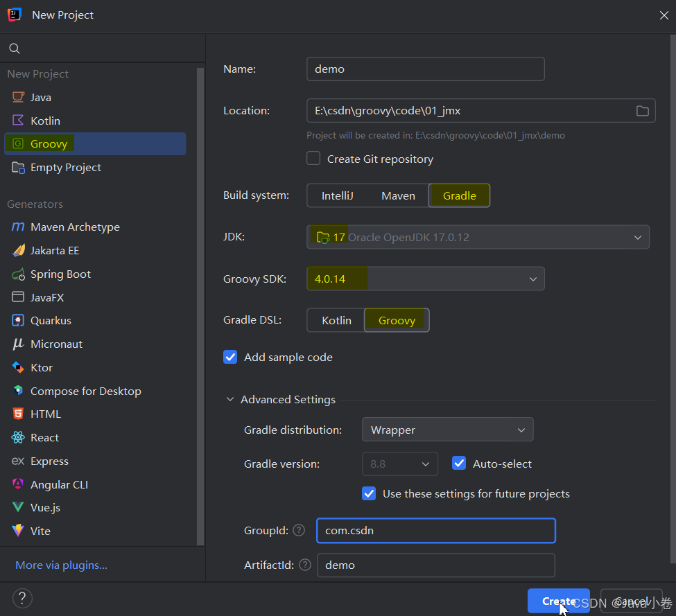Screen dimensions: 676x616
Task: Open the JDK dropdown
Action: pyautogui.click(x=478, y=237)
